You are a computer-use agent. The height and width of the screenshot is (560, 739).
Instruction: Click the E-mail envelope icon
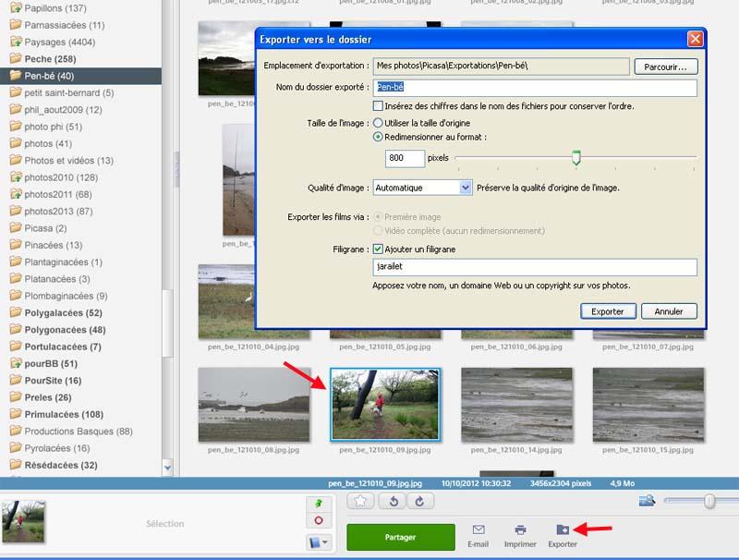tap(479, 530)
